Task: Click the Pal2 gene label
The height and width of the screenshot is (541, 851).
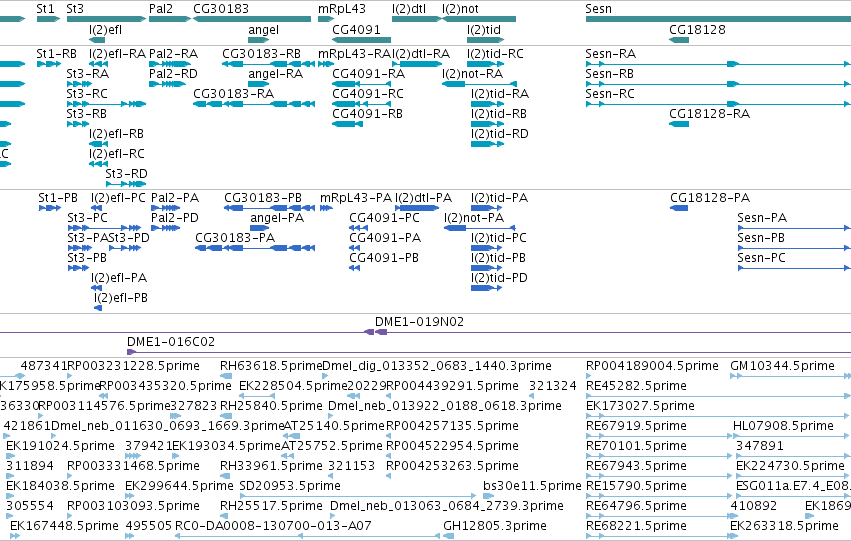Action: click(x=161, y=9)
